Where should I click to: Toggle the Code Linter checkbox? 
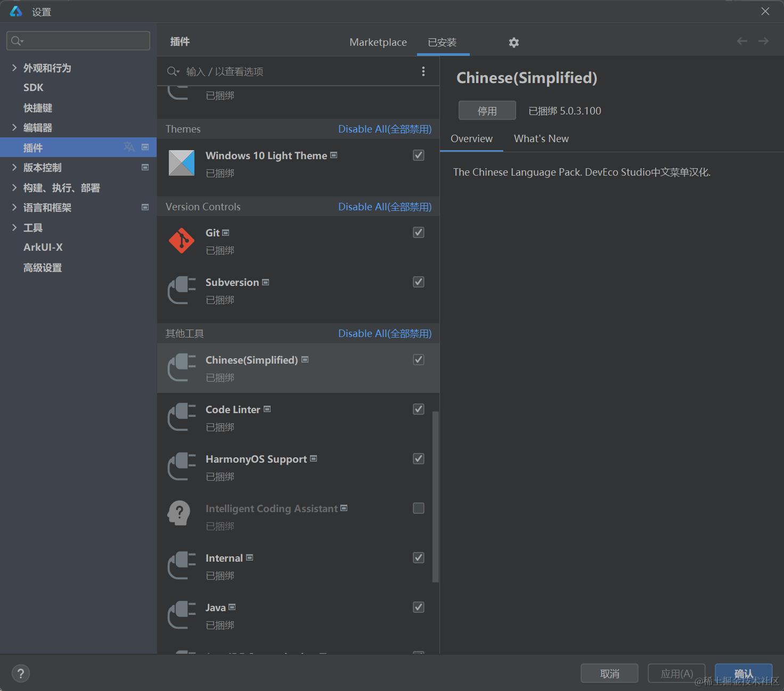click(419, 409)
